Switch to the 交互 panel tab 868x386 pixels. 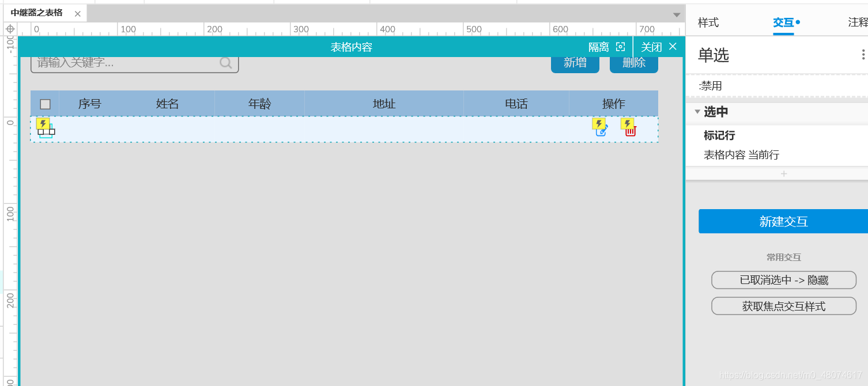[783, 22]
